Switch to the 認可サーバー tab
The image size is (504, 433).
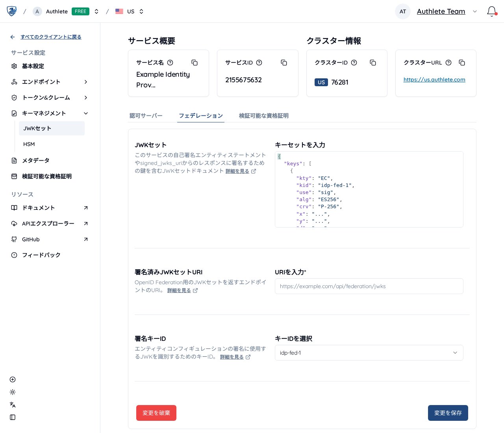[146, 116]
